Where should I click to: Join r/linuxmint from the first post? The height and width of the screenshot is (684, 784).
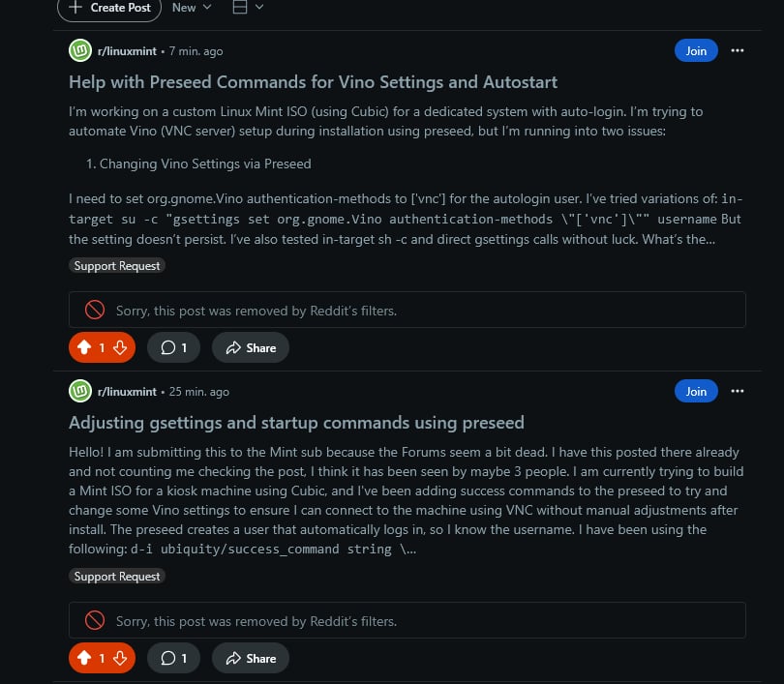pyautogui.click(x=696, y=50)
